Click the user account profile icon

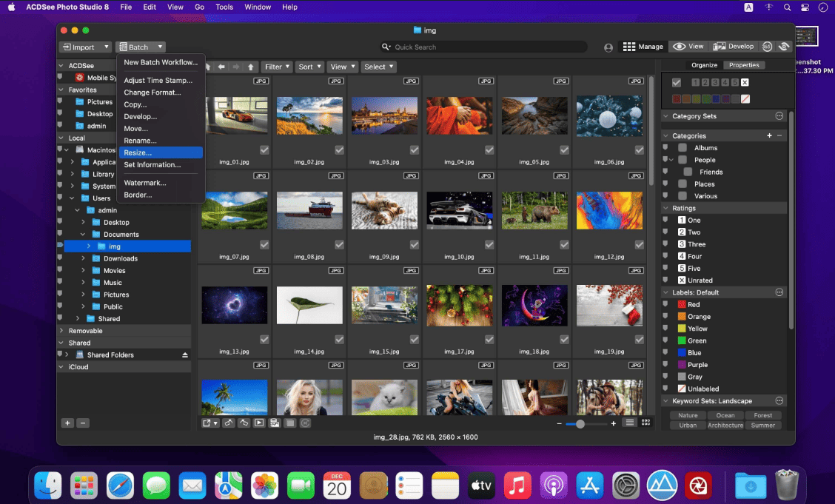608,47
